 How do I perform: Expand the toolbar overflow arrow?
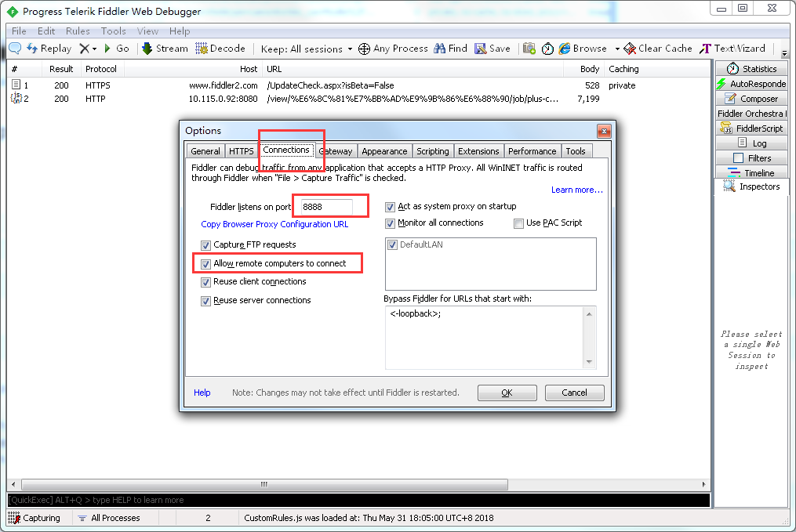[784, 52]
